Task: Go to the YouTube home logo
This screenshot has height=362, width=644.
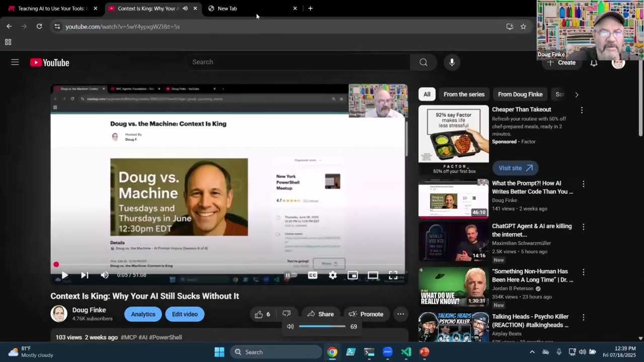Action: pos(49,62)
